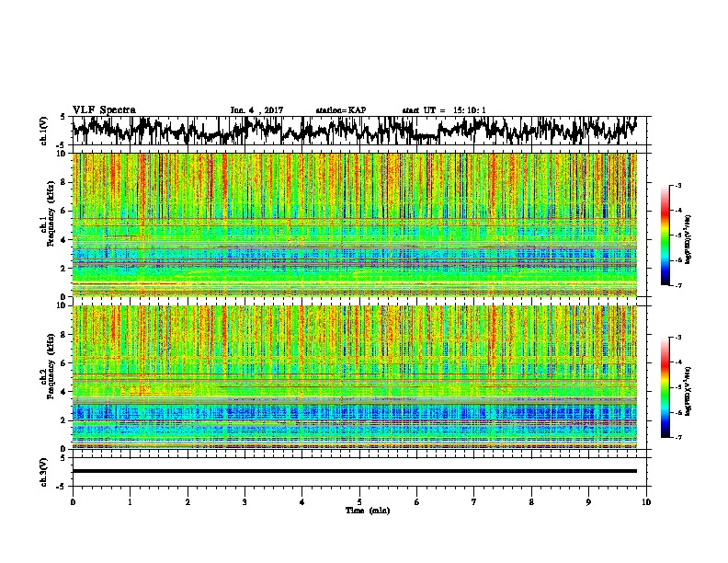The image size is (728, 563).
Task: Click the time axis tick label "2"
Action: tap(188, 502)
